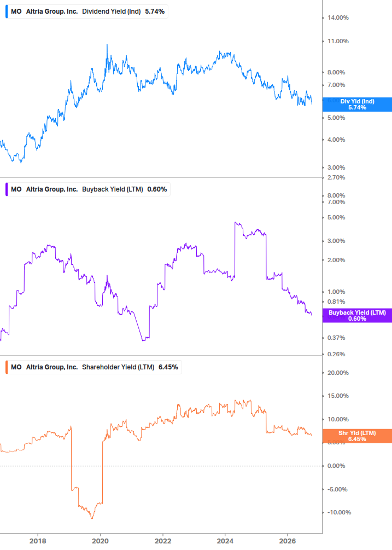This screenshot has height=550, width=392.
Task: Click the MO ticker in the Dividend Yield legend
Action: click(16, 11)
